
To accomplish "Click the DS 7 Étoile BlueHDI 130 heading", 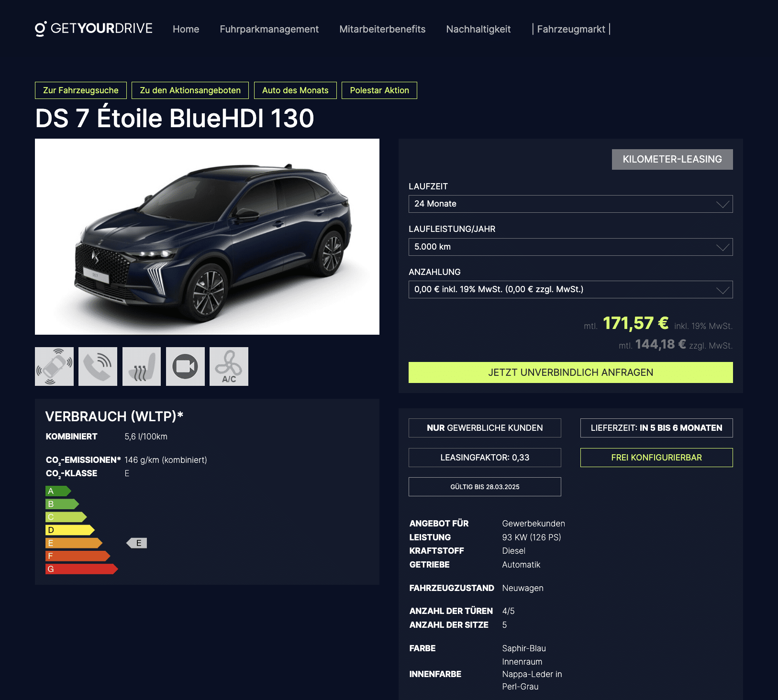I will tap(175, 118).
